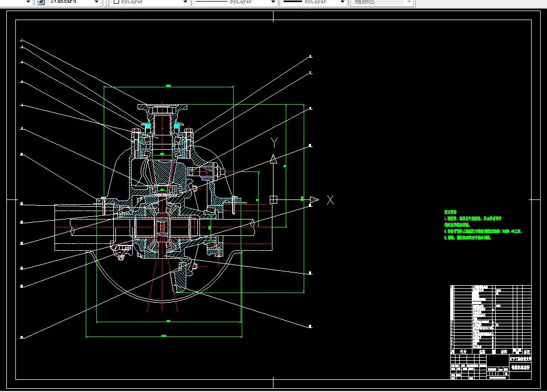Select the green grip on the lowest dimension line
This screenshot has height=392, width=547.
pyautogui.click(x=163, y=336)
